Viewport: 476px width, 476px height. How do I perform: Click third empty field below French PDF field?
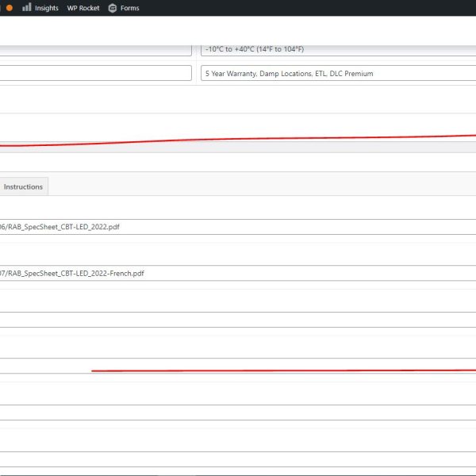pyautogui.click(x=238, y=412)
